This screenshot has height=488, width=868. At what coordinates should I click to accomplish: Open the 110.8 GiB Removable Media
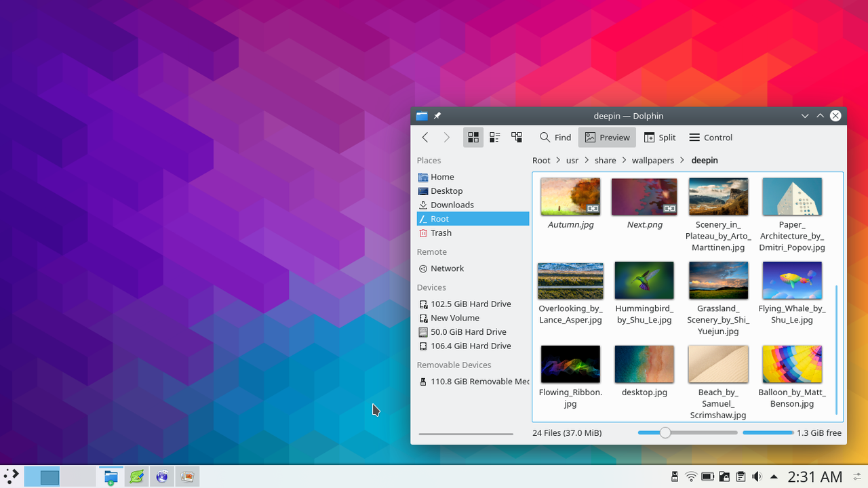[473, 382]
